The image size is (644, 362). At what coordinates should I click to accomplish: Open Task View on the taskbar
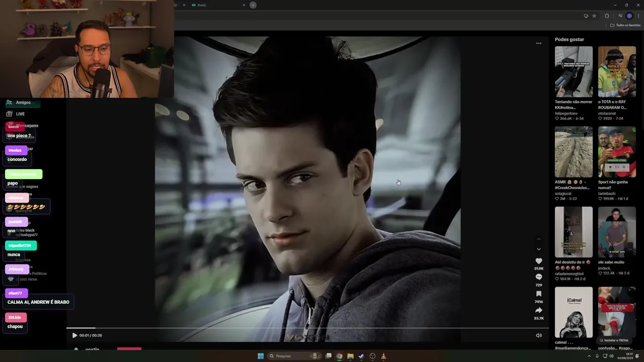[329, 356]
